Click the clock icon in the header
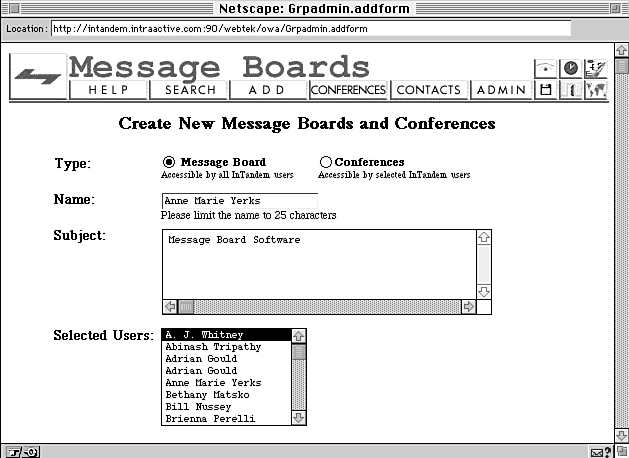Screen dimensions: 629x458 (x=570, y=68)
